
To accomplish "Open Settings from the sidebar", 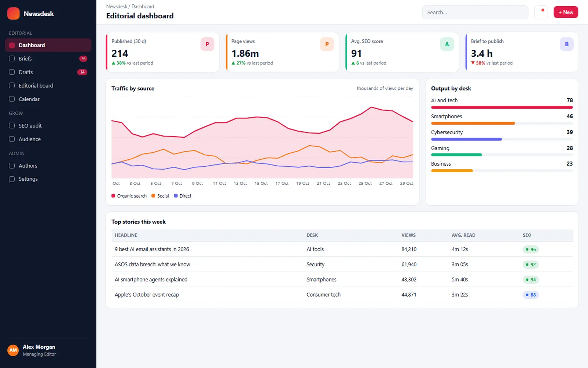I will pos(48,179).
